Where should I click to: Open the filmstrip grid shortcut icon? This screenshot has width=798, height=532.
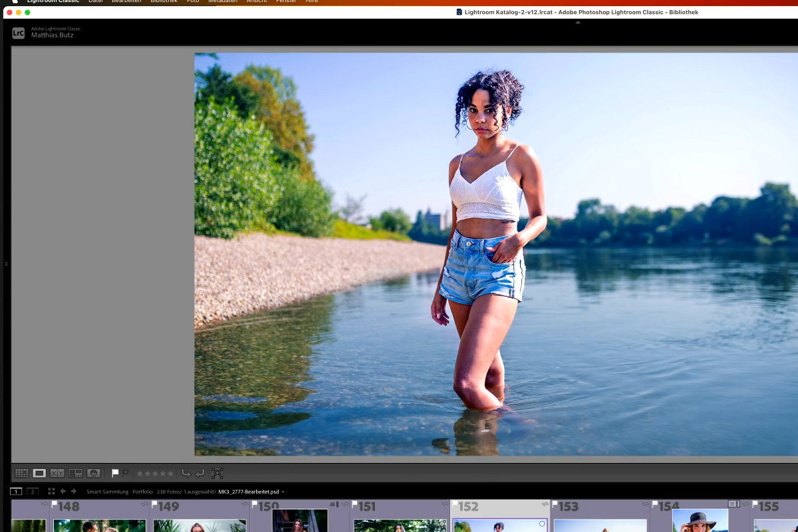tap(51, 491)
